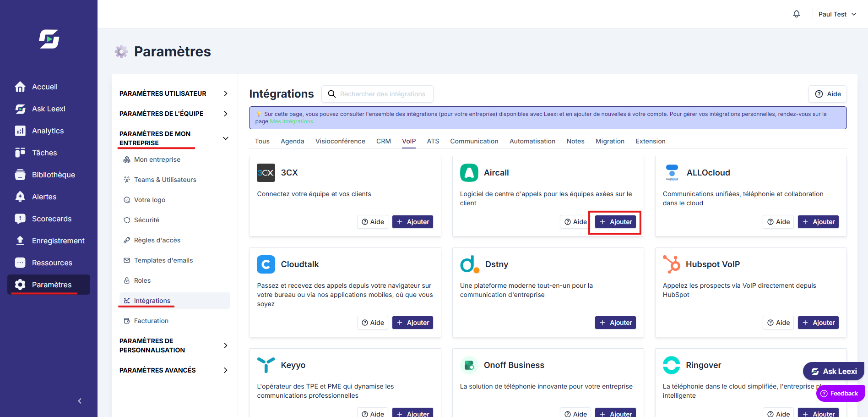868x417 pixels.
Task: Switch to Agenda tab
Action: click(292, 141)
